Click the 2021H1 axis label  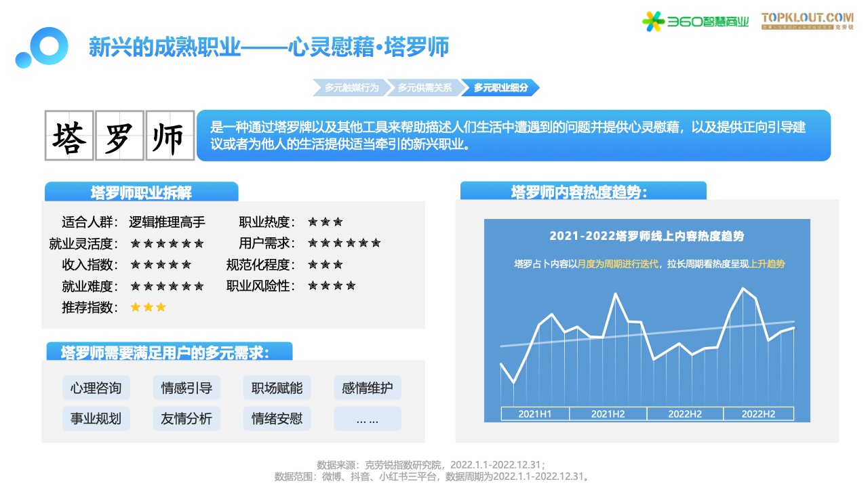(x=535, y=413)
